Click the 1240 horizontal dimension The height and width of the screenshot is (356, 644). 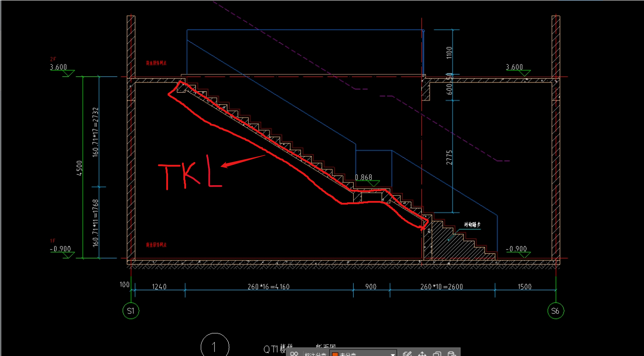tap(159, 287)
